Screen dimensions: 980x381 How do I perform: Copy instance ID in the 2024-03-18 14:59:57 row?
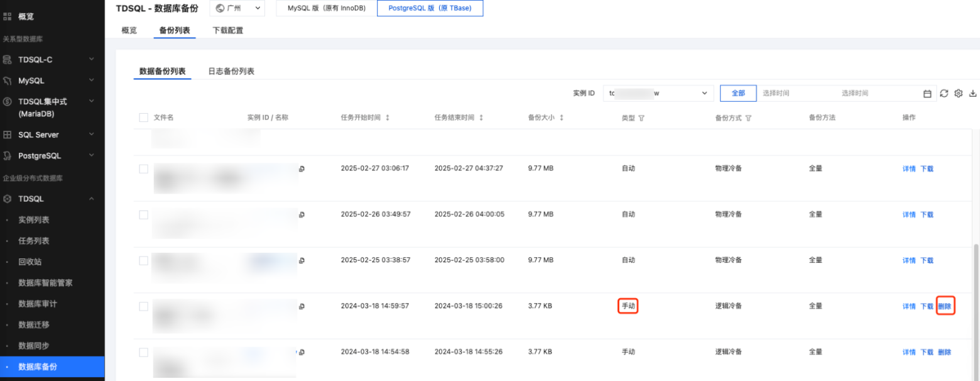302,306
